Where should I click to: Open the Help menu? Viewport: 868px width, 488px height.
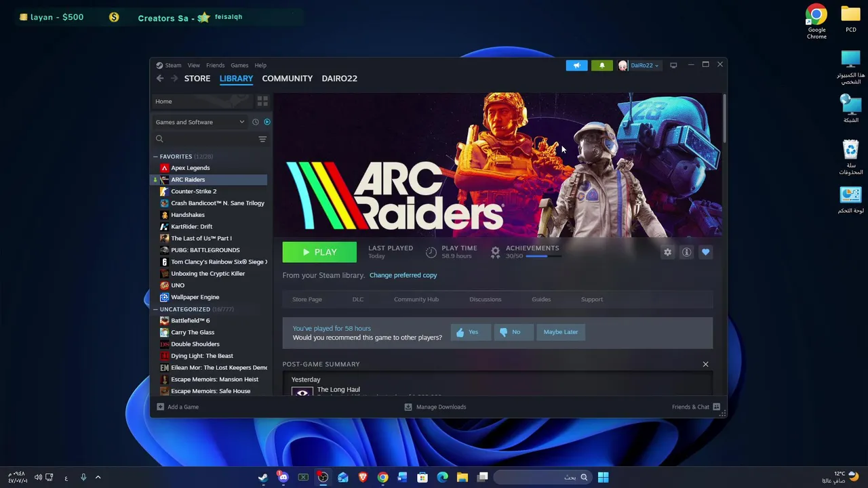click(260, 65)
